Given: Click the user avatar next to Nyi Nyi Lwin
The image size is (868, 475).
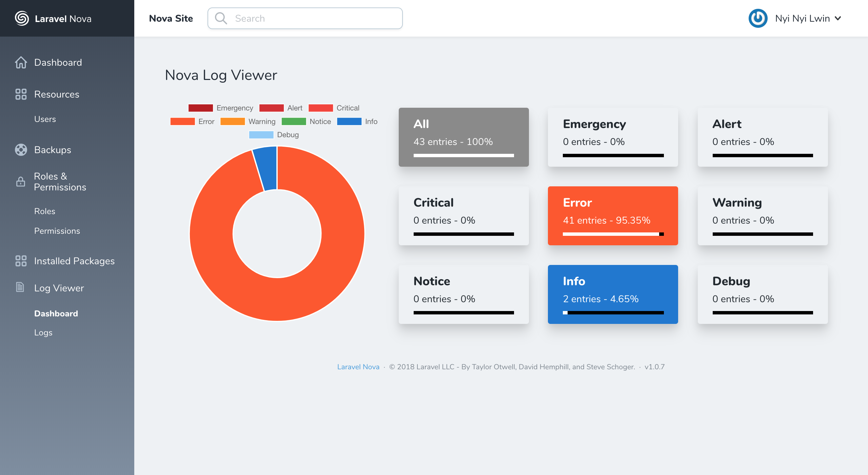Looking at the screenshot, I should coord(758,18).
